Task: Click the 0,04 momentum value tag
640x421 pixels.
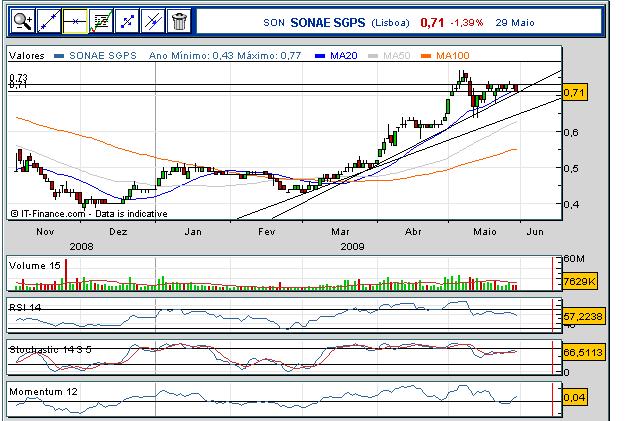Action: (575, 397)
